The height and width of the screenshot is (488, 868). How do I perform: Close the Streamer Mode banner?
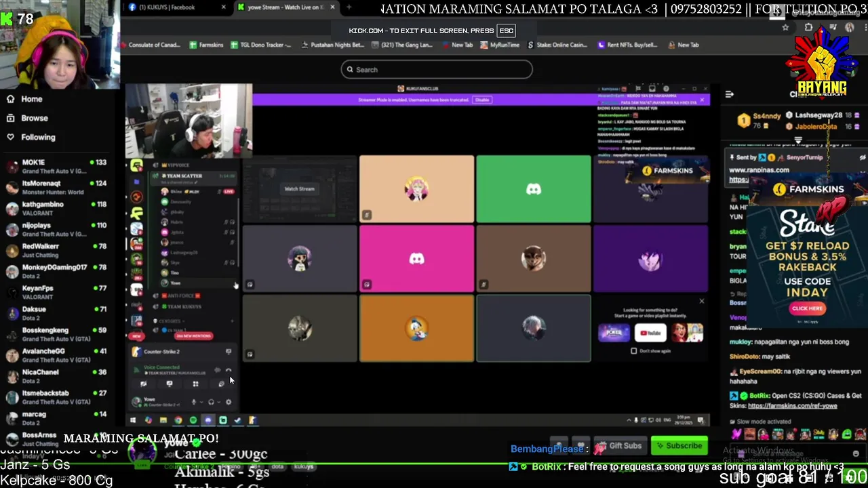coord(702,100)
